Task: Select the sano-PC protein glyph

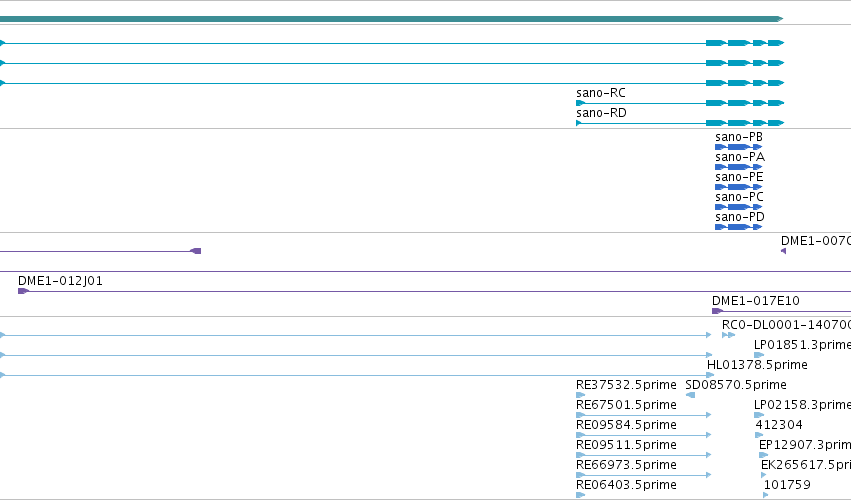Action: 739,207
